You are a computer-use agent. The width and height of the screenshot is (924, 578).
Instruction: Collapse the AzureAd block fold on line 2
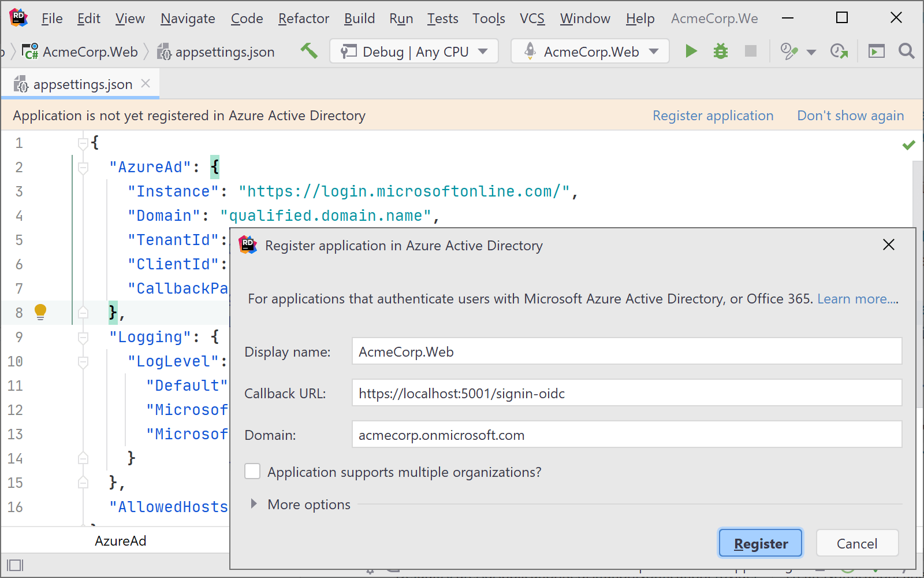tap(83, 168)
